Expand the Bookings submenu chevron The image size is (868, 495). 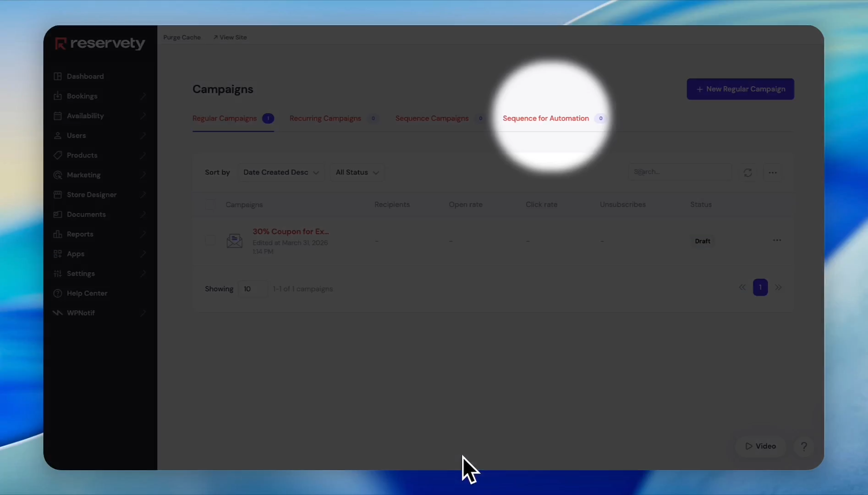(143, 96)
